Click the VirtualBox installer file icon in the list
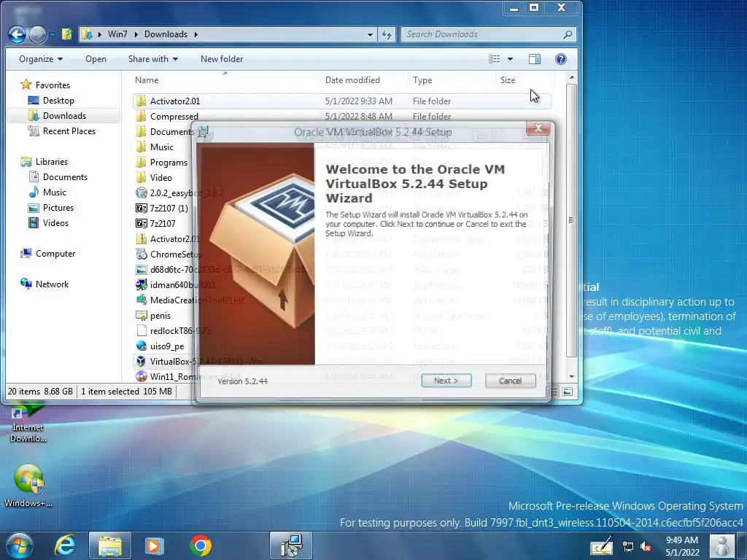This screenshot has width=747, height=560. coord(141,362)
